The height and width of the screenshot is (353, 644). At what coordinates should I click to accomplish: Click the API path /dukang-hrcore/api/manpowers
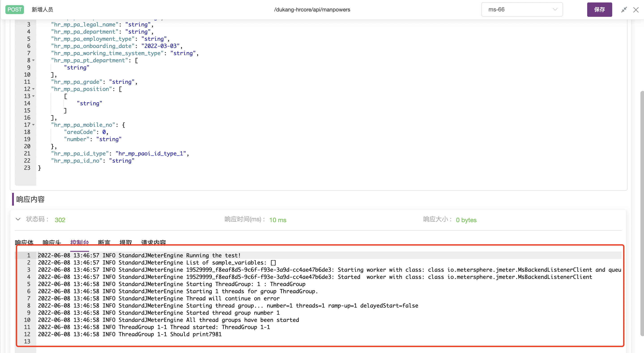[312, 9]
